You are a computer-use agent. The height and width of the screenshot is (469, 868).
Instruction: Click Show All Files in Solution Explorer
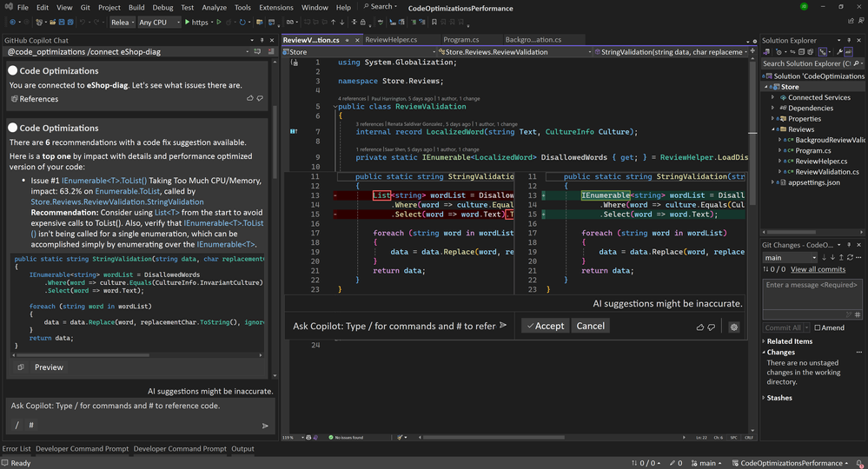[811, 51]
